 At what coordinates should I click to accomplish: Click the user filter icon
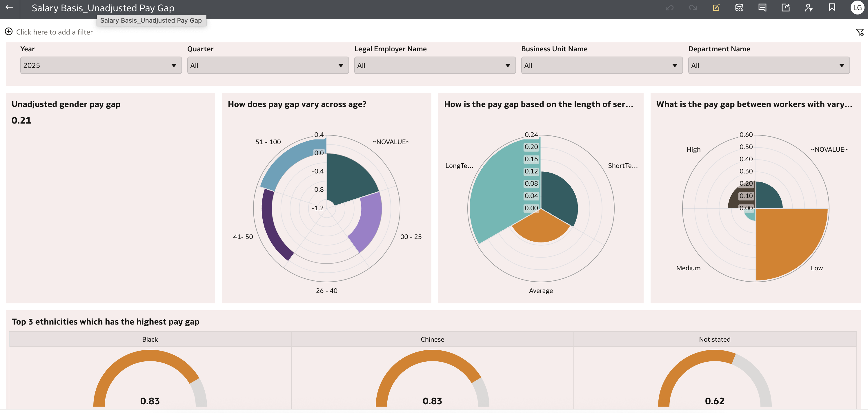[x=808, y=8]
